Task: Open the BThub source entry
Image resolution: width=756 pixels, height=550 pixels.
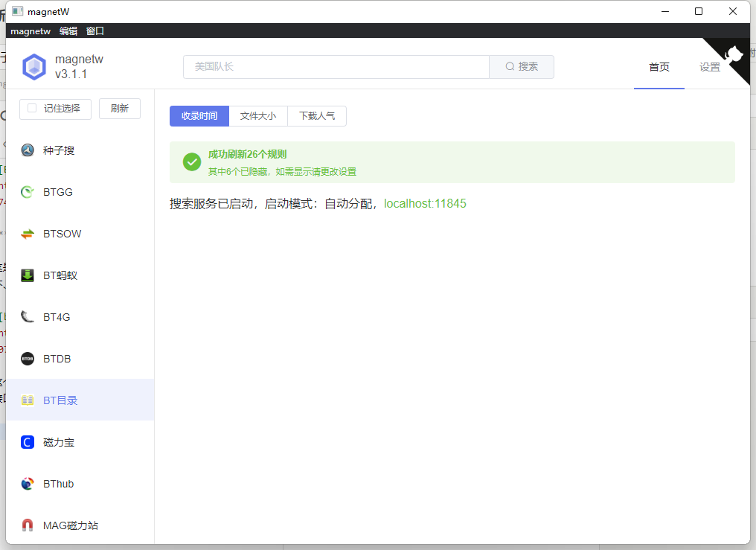Action: tap(58, 484)
